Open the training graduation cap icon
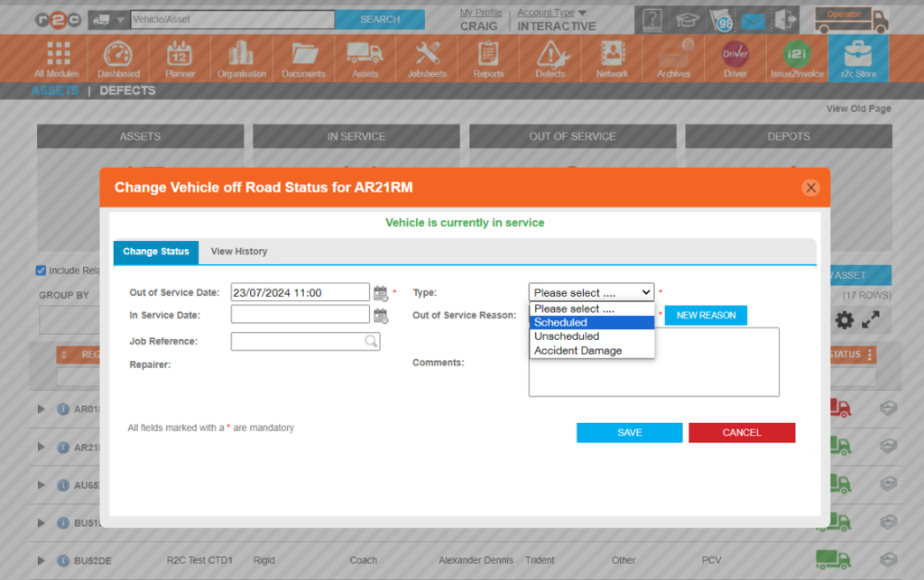 coord(687,22)
